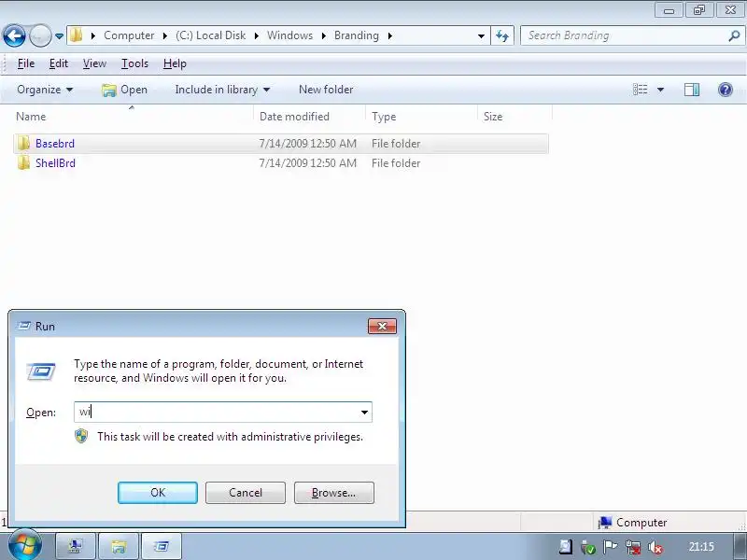This screenshot has height=560, width=747.
Task: Select Windows in the address breadcrumb
Action: 289,35
